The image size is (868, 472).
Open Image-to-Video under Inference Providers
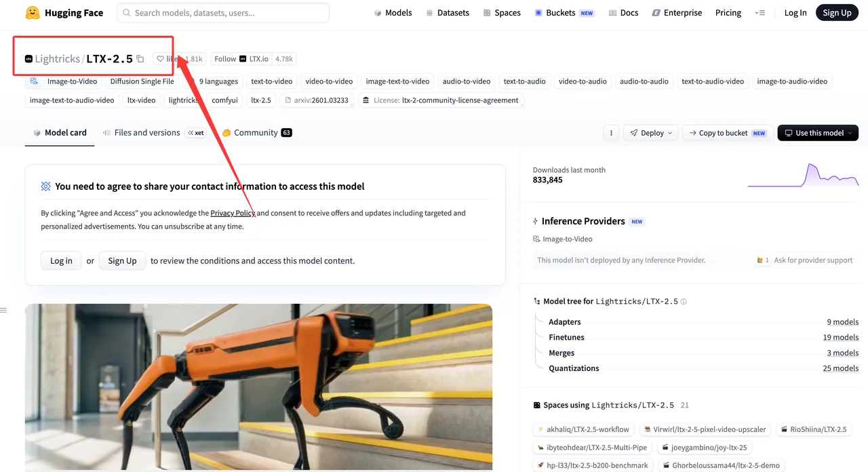563,239
